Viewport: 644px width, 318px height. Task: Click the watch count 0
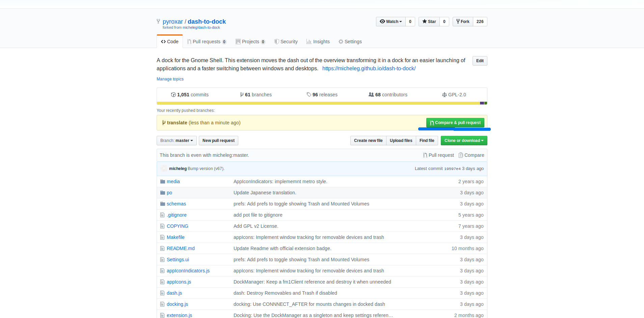(410, 22)
